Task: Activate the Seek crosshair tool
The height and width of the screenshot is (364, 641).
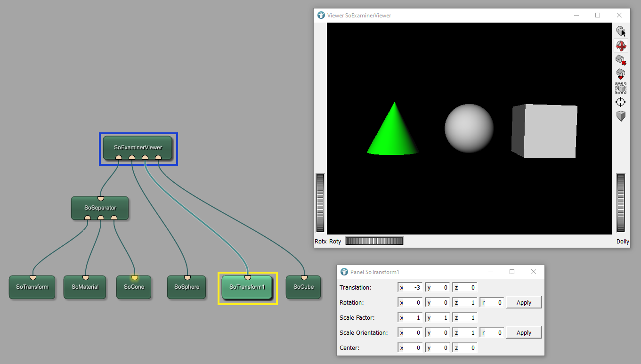Action: click(621, 102)
